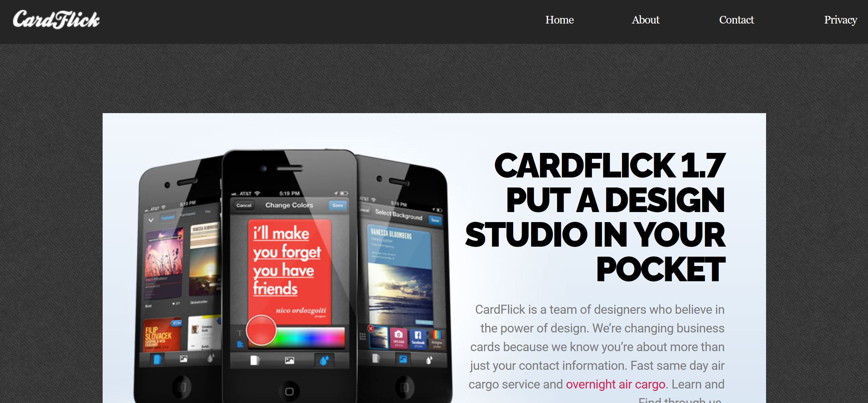Go to the About page

(x=645, y=20)
